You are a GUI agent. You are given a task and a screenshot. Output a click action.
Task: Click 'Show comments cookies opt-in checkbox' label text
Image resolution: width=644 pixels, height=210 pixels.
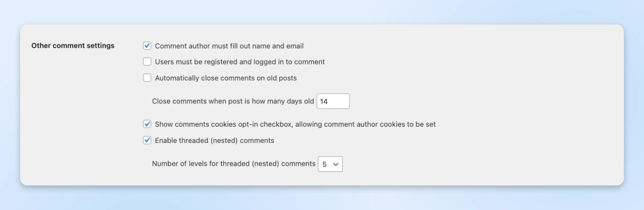tap(295, 124)
